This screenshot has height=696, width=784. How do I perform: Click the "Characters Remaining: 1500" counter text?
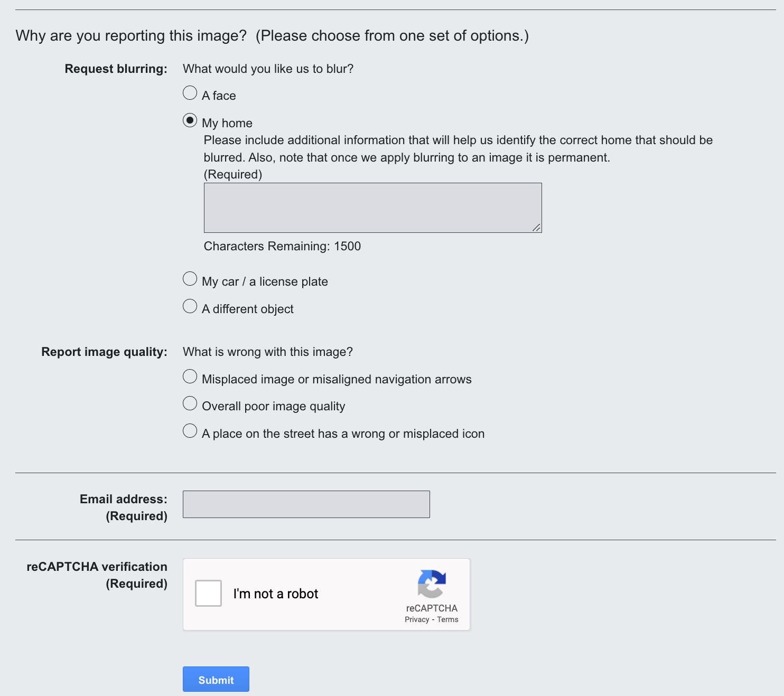[282, 246]
